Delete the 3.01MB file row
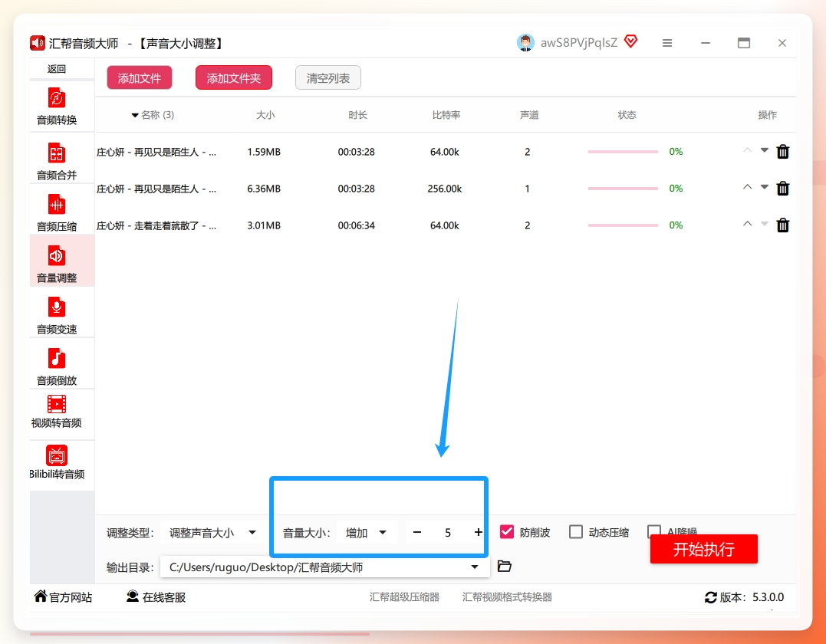The image size is (826, 644). [783, 225]
